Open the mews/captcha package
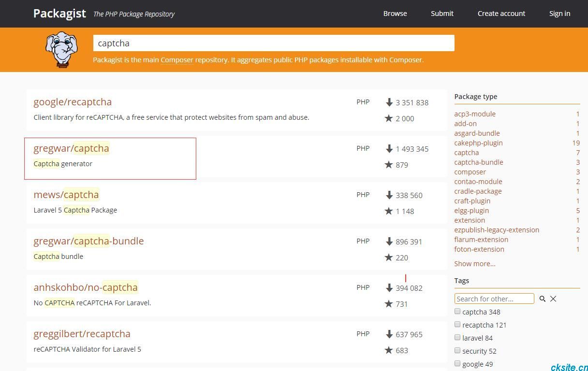 pyautogui.click(x=66, y=195)
